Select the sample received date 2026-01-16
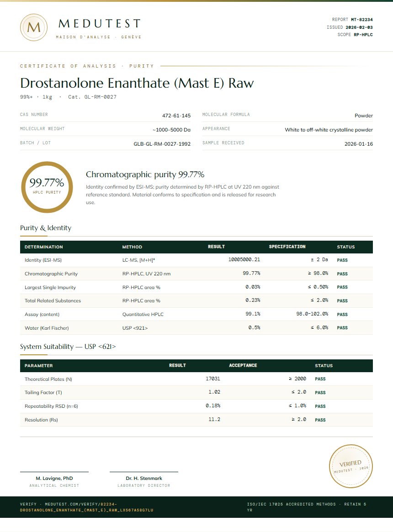 tap(359, 144)
